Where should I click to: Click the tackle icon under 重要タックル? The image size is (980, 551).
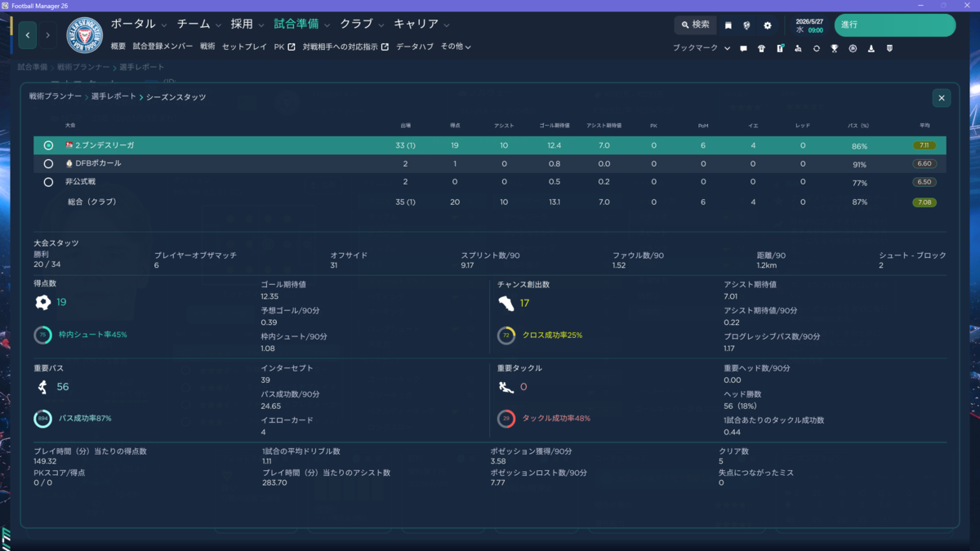tap(506, 387)
